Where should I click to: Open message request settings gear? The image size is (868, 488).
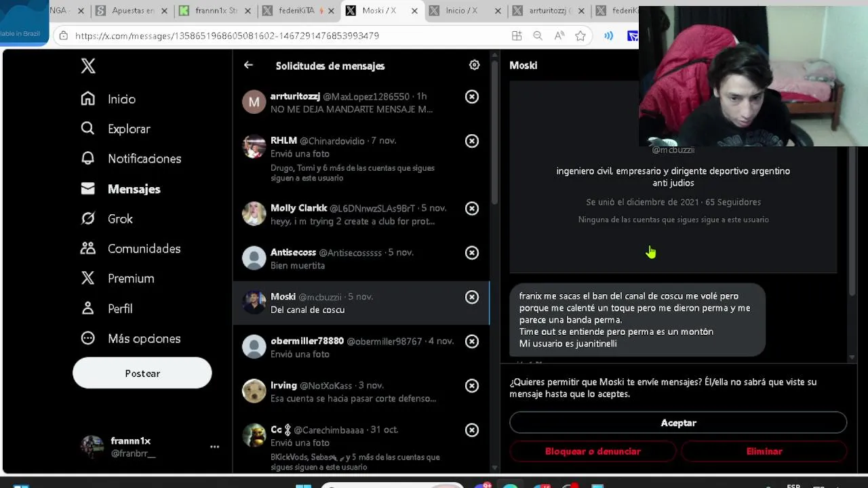(x=474, y=65)
